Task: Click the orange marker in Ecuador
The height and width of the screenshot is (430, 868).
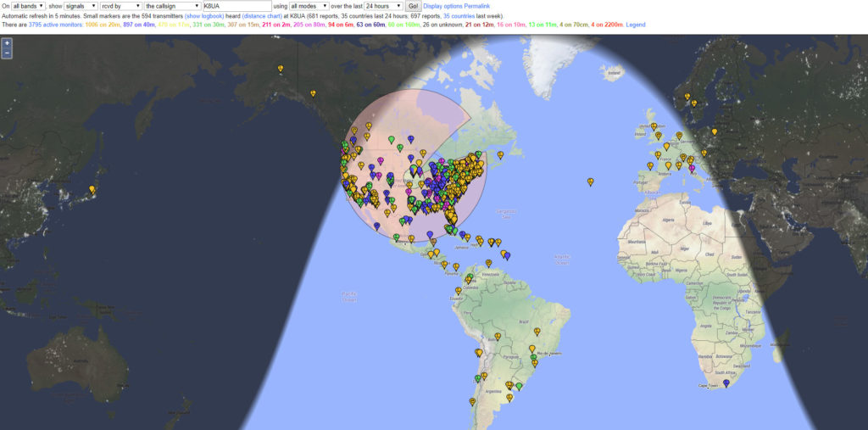Action: pos(459,290)
